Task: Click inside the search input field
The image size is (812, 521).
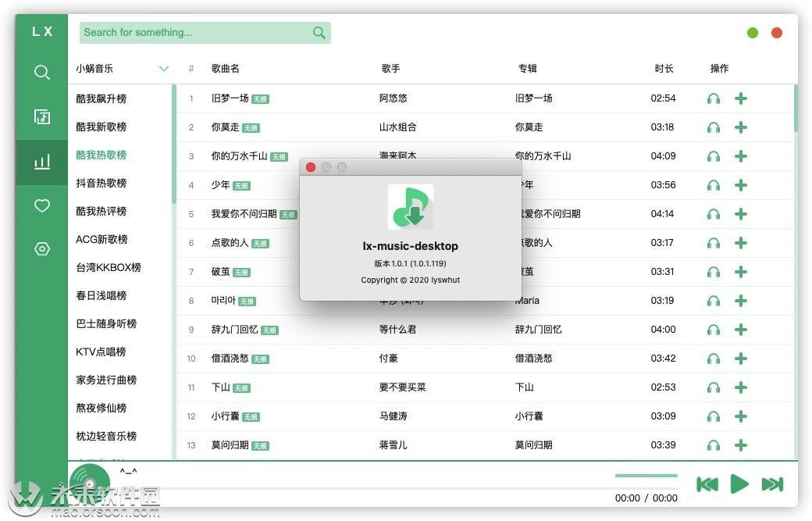Action: pyautogui.click(x=195, y=33)
